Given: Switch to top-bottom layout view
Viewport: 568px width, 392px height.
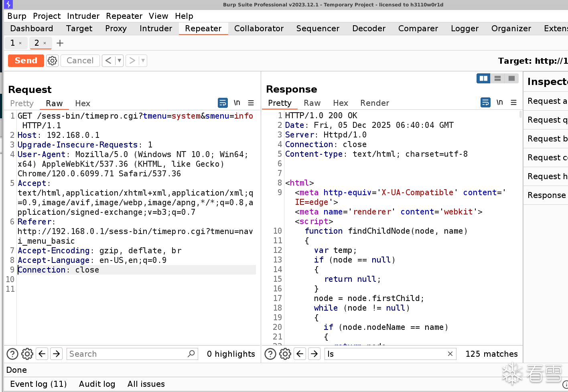Looking at the screenshot, I should click(x=497, y=78).
